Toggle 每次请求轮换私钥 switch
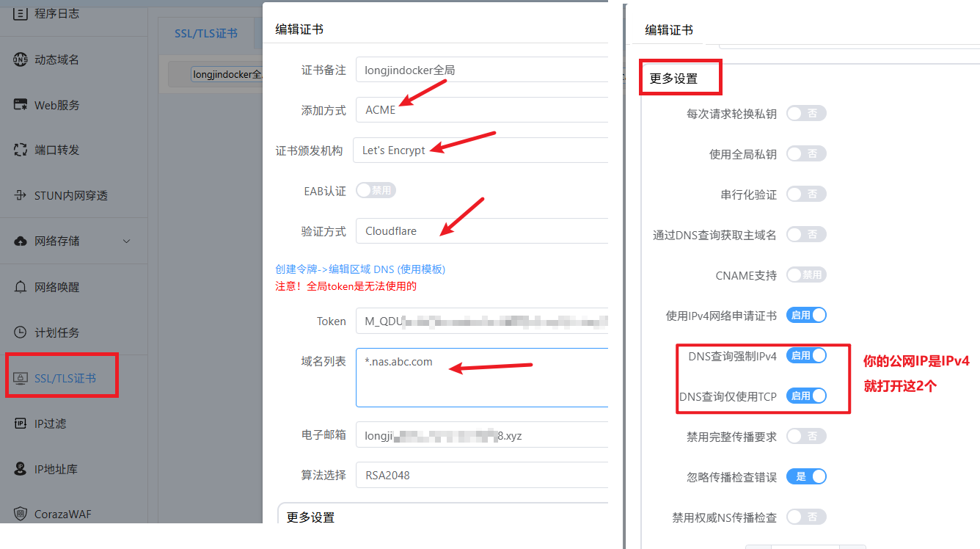This screenshot has width=980, height=549. [x=806, y=114]
